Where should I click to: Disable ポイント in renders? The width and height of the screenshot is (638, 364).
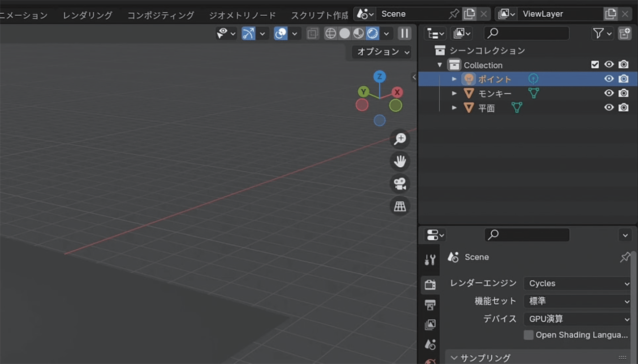pyautogui.click(x=623, y=78)
